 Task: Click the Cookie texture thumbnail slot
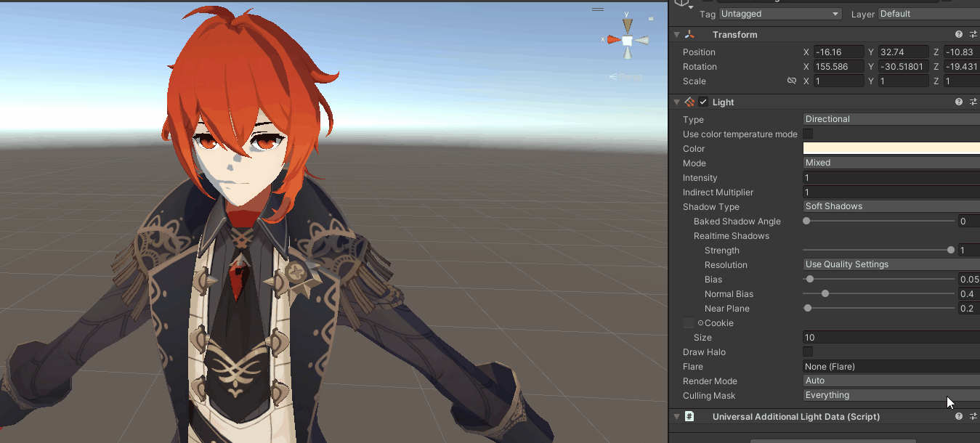click(x=689, y=323)
